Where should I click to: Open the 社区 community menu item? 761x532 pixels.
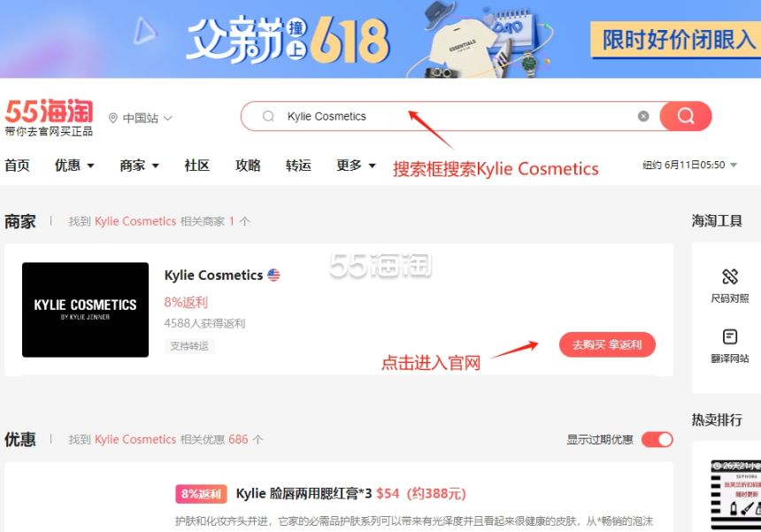click(x=197, y=166)
